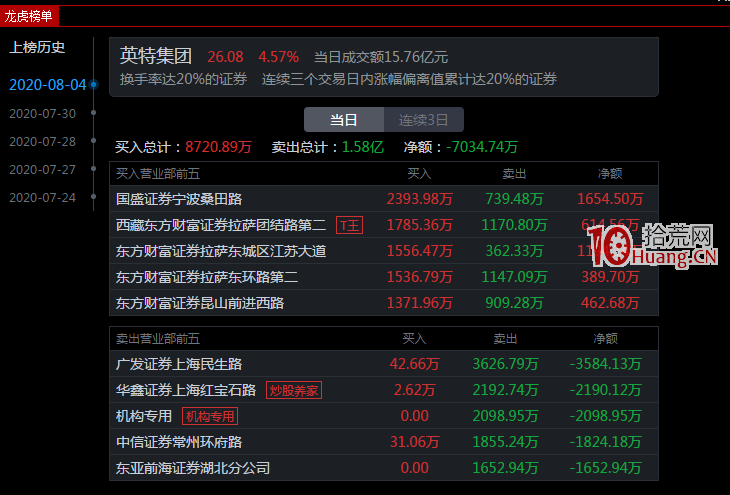The height and width of the screenshot is (495, 730).
Task: Click net amount 1654.50万
Action: click(610, 199)
